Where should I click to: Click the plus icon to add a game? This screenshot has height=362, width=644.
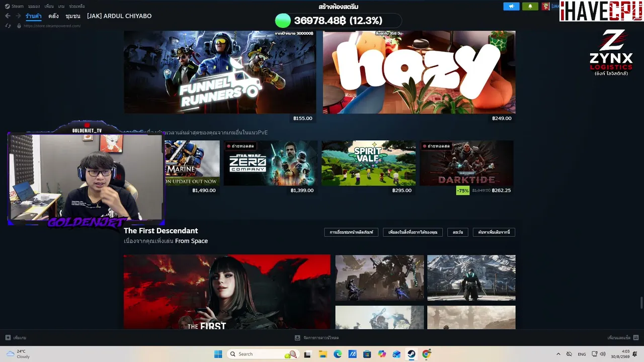pos(8,337)
